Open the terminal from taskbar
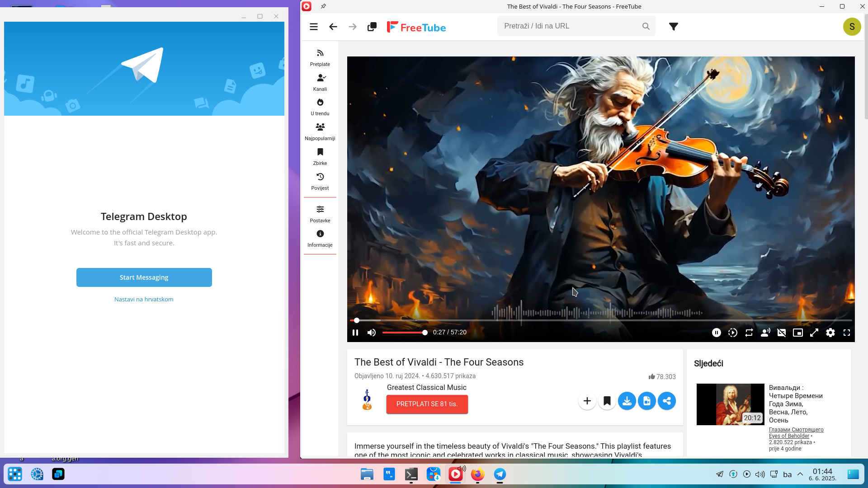The height and width of the screenshot is (488, 868). coord(411,474)
